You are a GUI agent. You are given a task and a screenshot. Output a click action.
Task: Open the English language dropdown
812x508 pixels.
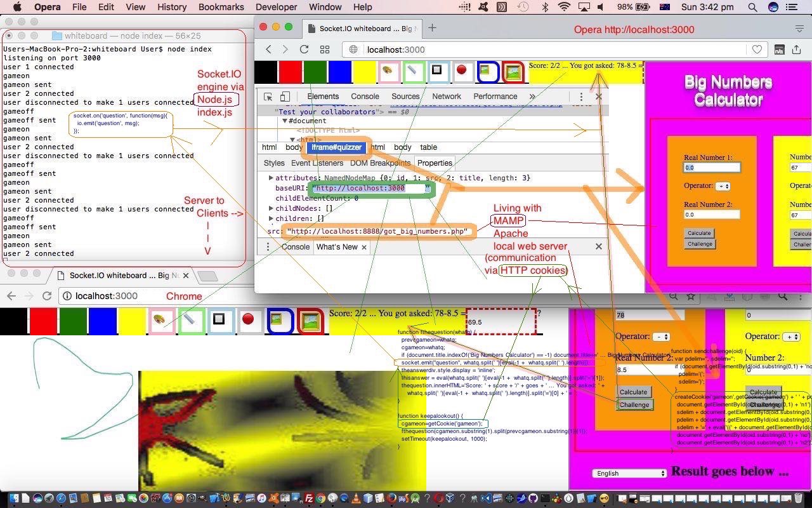628,473
